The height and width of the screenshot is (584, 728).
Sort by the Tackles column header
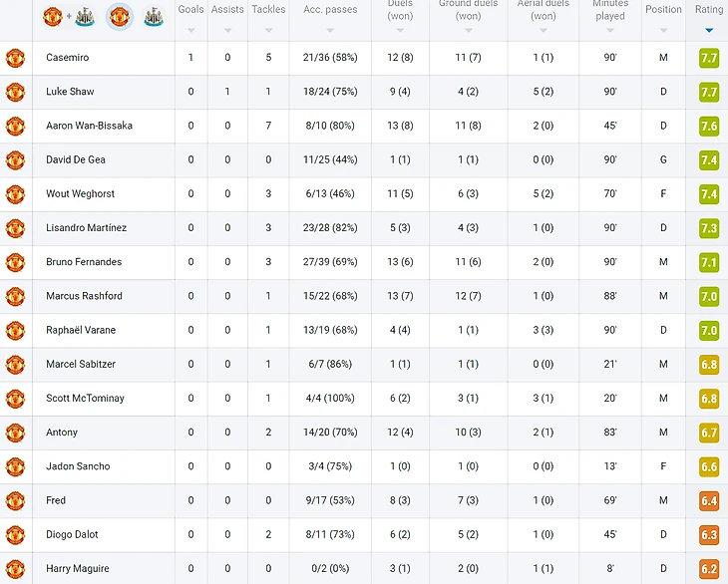(268, 10)
